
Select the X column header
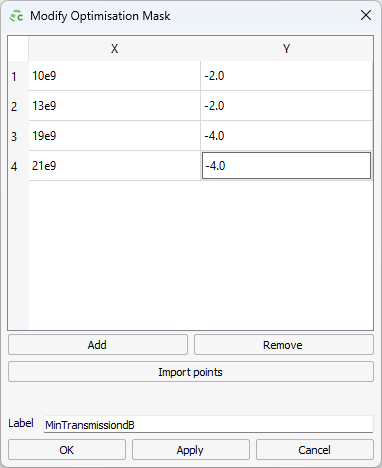114,49
